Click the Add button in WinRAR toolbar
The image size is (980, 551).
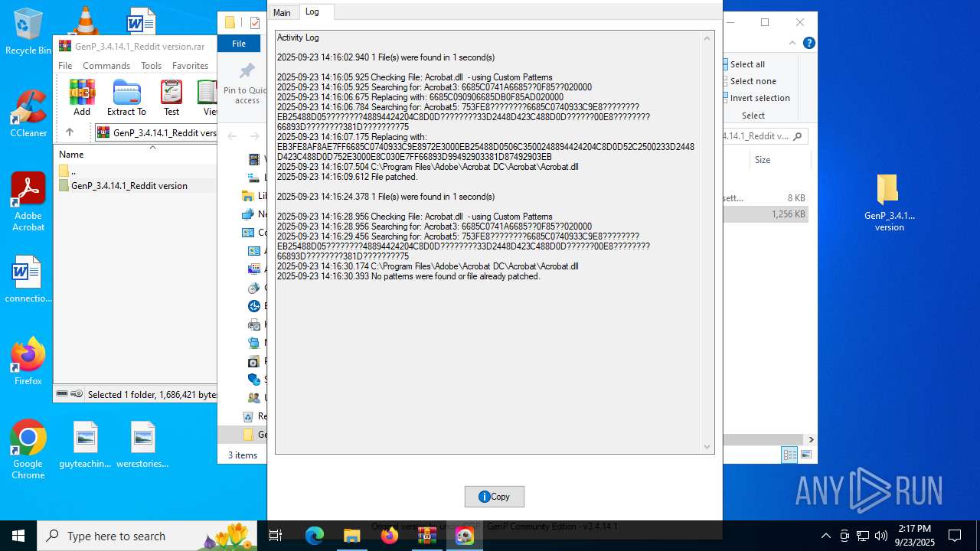[x=82, y=98]
